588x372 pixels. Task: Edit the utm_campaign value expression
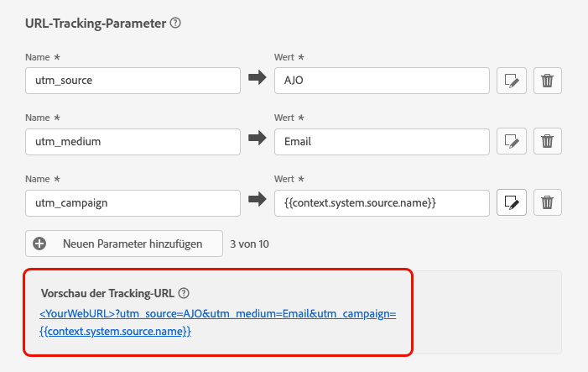512,202
